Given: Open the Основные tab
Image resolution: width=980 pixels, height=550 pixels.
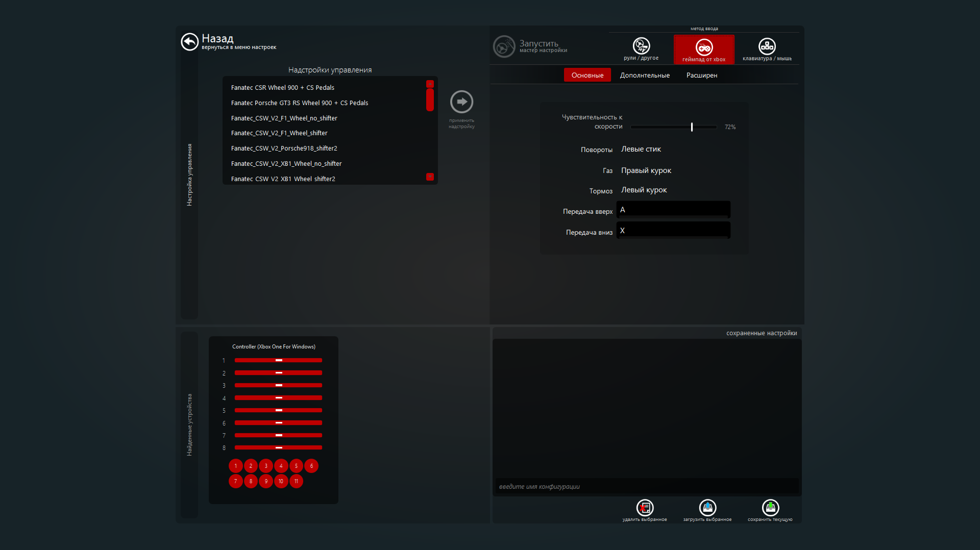Looking at the screenshot, I should (x=587, y=75).
